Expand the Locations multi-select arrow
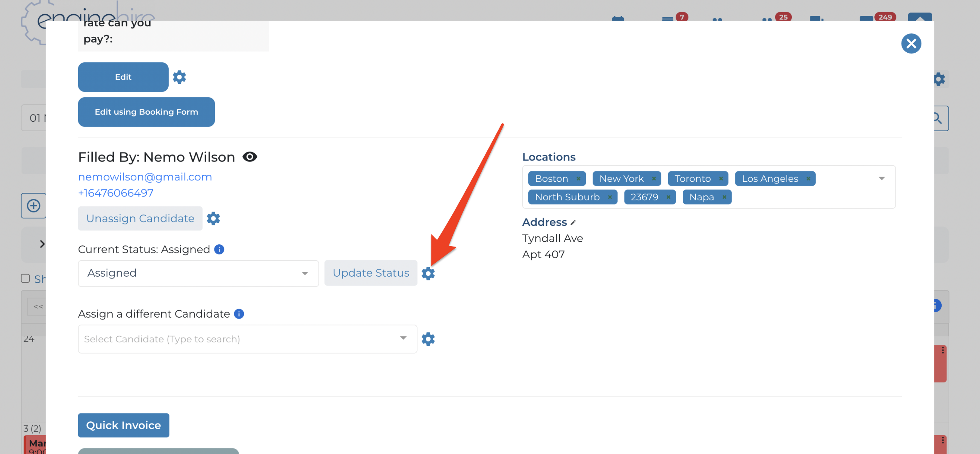 (882, 179)
